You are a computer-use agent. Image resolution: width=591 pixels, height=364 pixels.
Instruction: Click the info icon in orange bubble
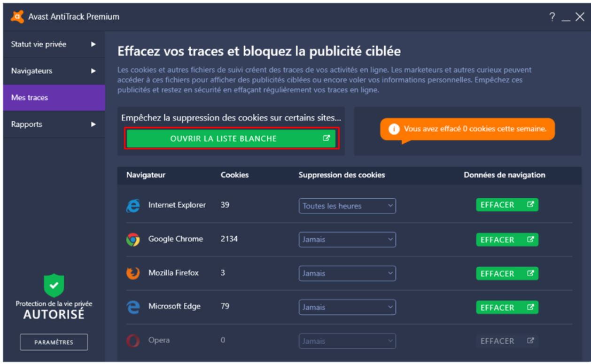395,130
